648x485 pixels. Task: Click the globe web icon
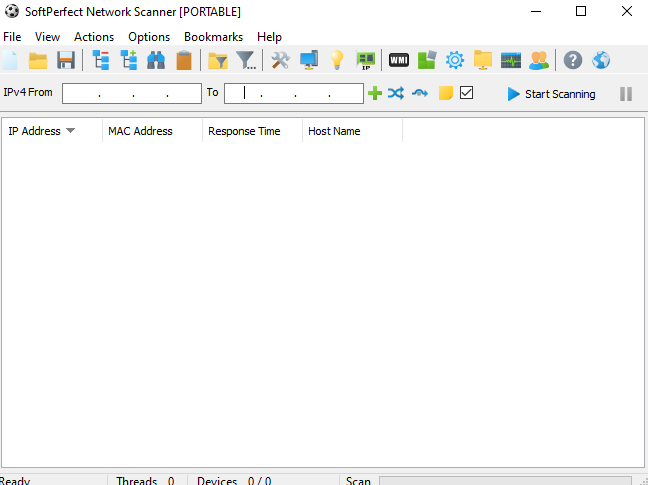point(601,60)
